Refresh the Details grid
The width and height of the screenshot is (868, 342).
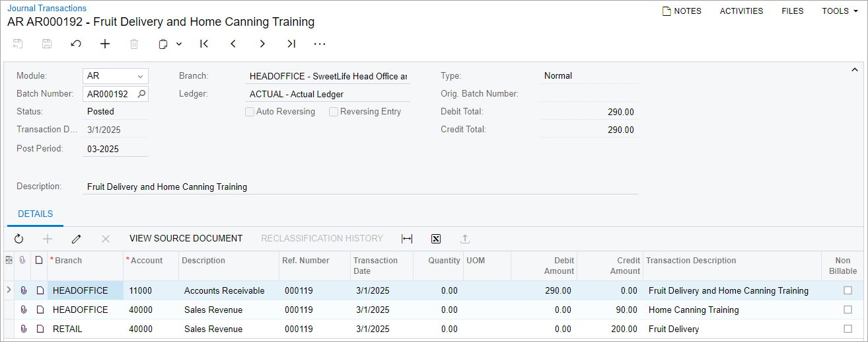[x=18, y=239]
